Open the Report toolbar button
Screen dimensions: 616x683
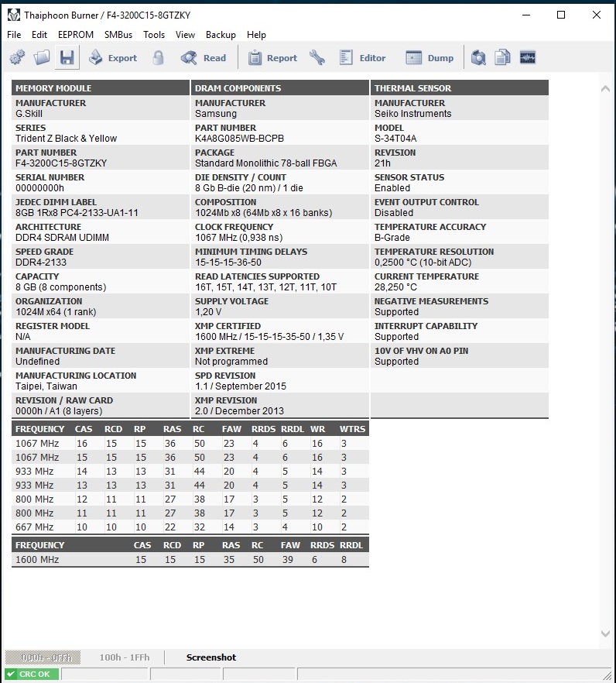pos(272,57)
